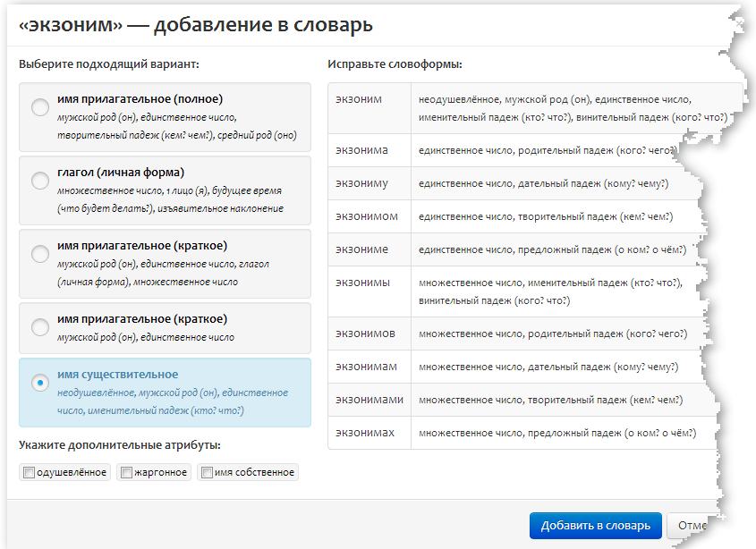Viewport: 756px width, 549px height.
Task: Select the selected 'имя существительное' radio button
Action: click(x=40, y=383)
